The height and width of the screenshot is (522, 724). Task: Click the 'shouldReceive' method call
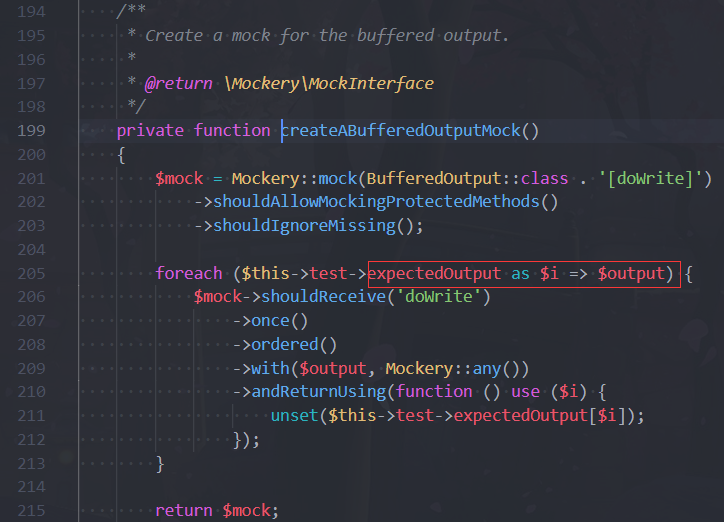click(x=323, y=297)
